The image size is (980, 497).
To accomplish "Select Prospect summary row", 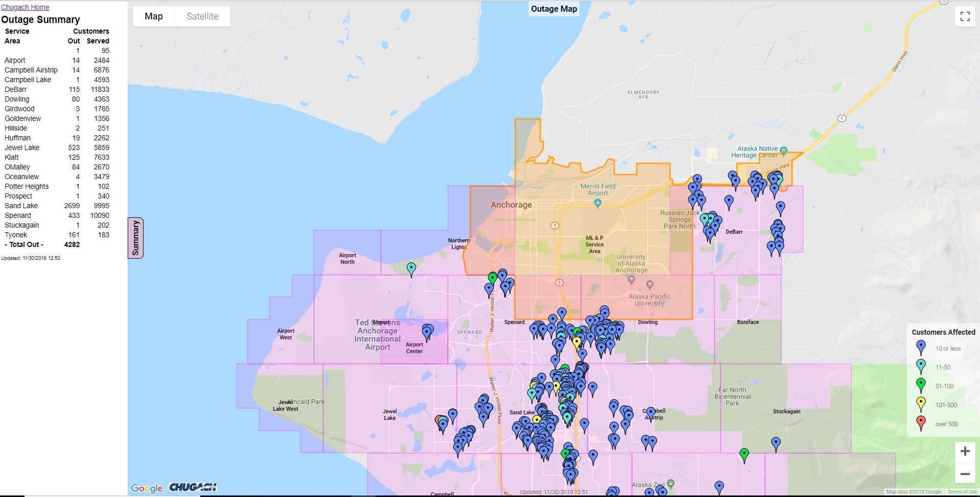I will point(57,196).
